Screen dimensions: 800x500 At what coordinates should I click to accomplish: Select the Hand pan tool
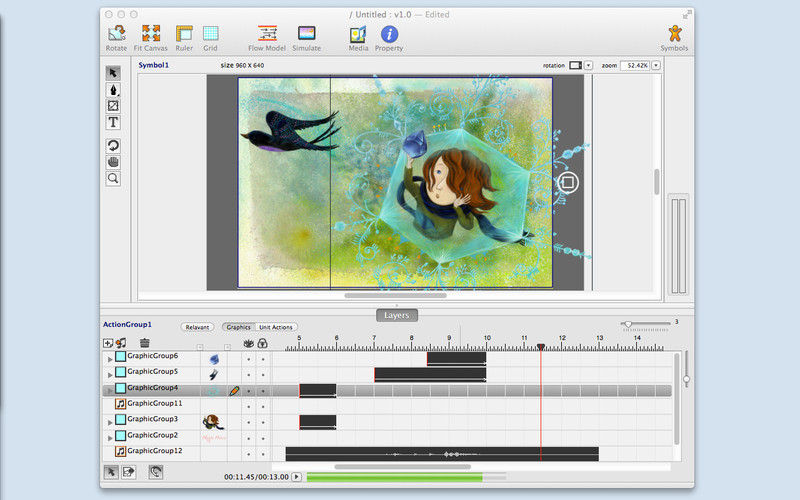pyautogui.click(x=113, y=162)
